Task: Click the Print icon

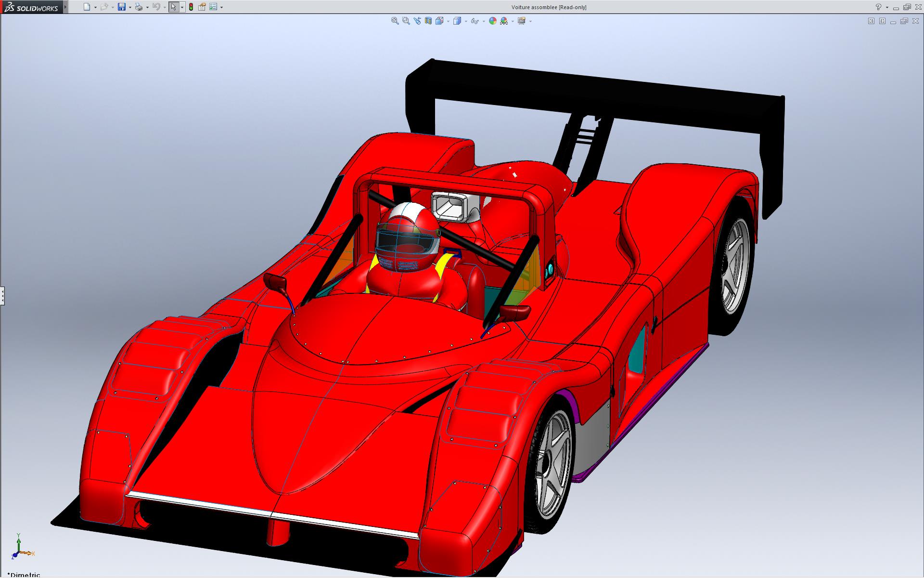Action: [139, 7]
